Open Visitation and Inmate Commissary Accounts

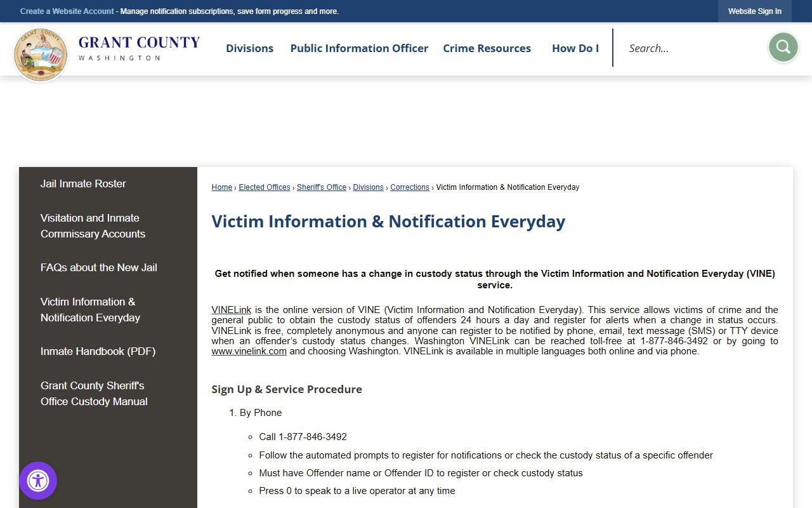(x=93, y=225)
